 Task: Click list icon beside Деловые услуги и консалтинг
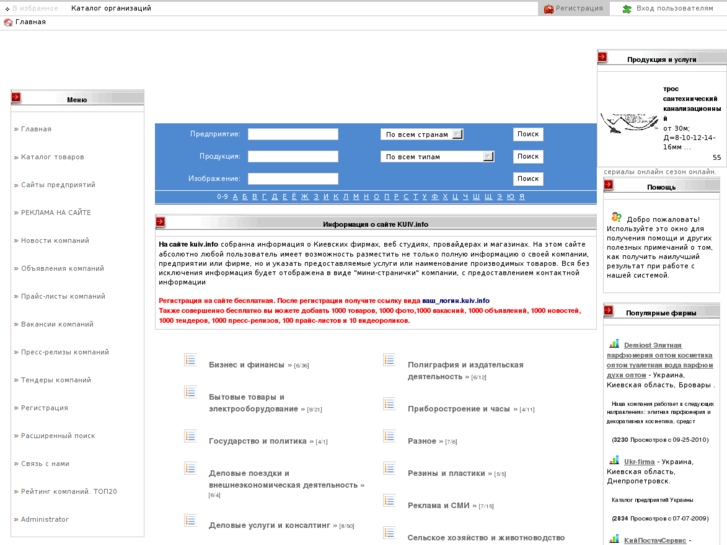(x=190, y=520)
